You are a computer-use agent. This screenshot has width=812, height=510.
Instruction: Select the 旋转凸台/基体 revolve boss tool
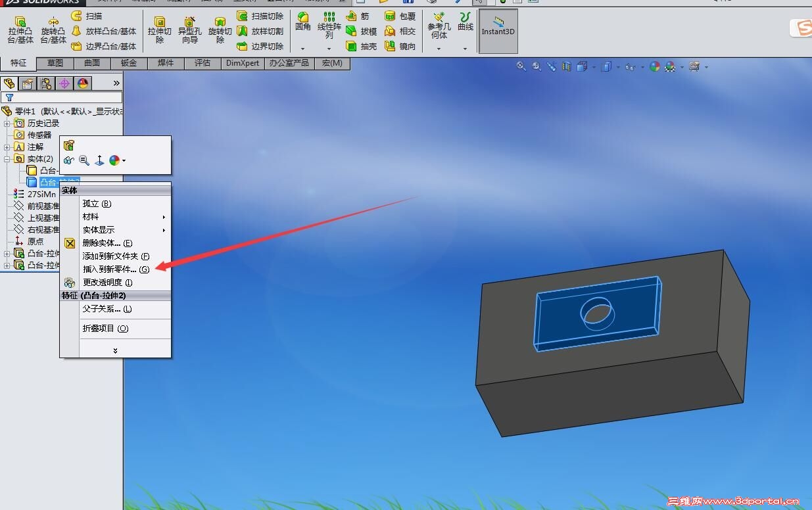point(53,30)
